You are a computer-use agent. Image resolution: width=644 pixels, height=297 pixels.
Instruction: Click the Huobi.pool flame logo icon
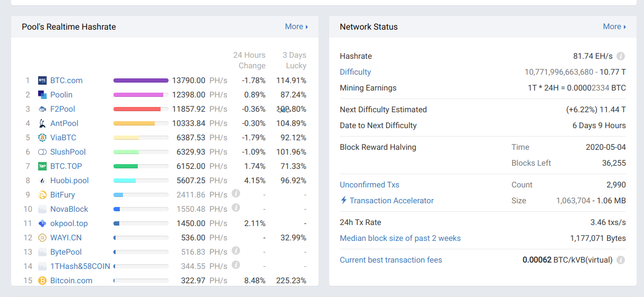pos(42,181)
